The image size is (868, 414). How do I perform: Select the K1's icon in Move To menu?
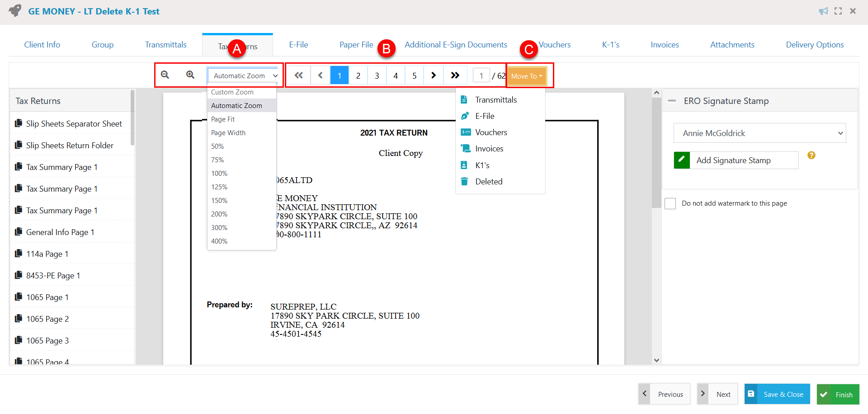[x=482, y=165]
